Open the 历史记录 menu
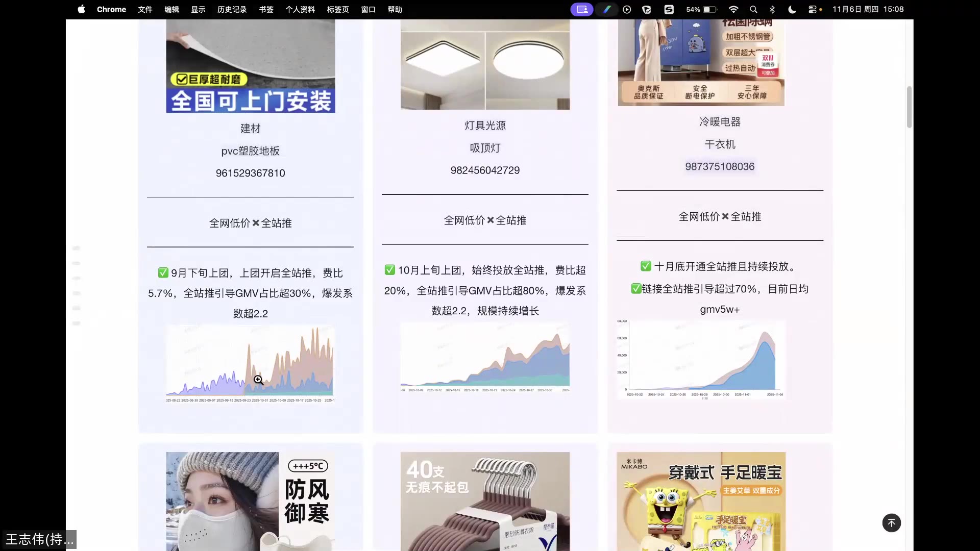Image resolution: width=980 pixels, height=551 pixels. (231, 9)
